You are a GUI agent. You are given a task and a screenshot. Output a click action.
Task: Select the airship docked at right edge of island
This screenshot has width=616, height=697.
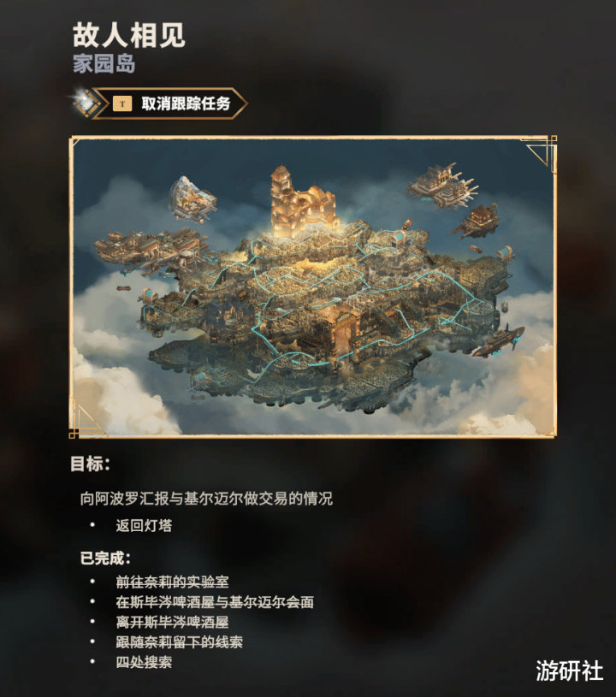[x=500, y=341]
